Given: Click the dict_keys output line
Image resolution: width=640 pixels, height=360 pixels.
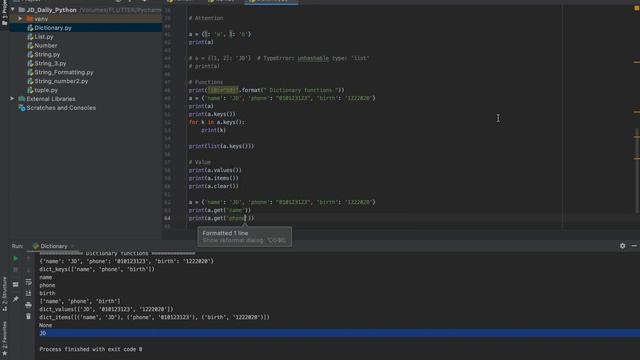Looking at the screenshot, I should tap(97, 269).
